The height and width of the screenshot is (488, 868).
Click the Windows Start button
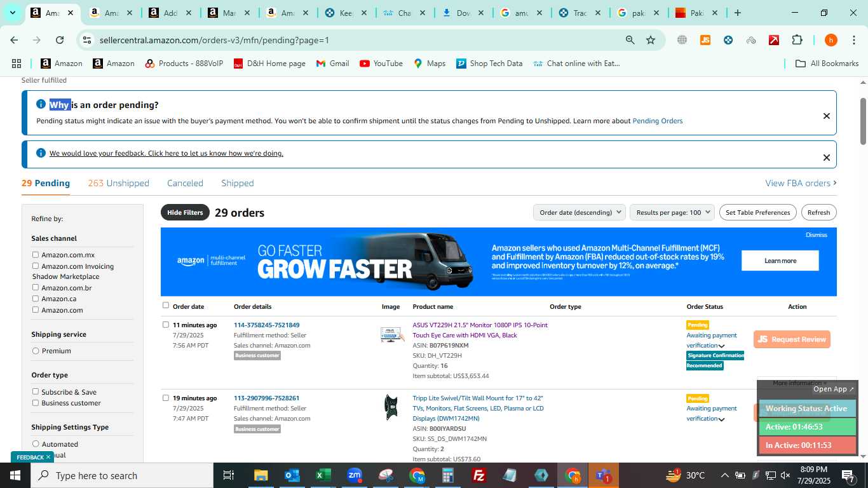[15, 475]
